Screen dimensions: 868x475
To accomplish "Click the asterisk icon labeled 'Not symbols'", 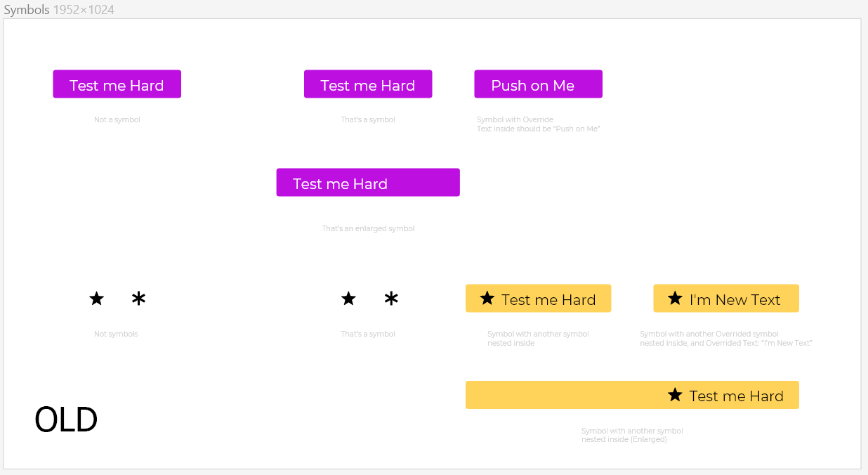I will pos(139,299).
